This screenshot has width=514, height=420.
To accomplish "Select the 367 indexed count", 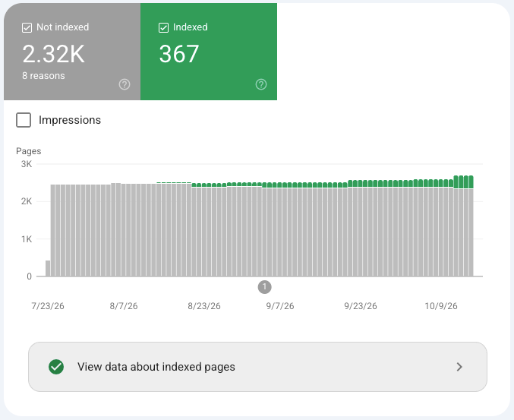I will (179, 54).
